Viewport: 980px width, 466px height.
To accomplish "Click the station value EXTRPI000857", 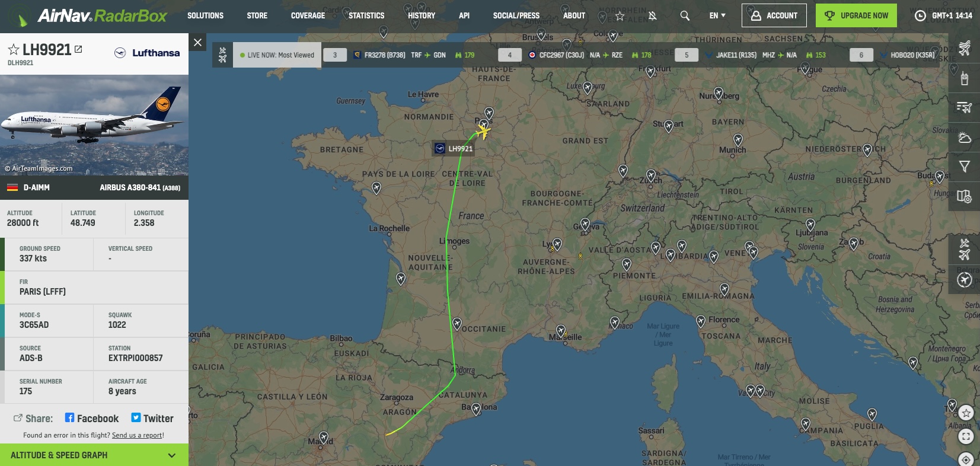I will point(135,358).
